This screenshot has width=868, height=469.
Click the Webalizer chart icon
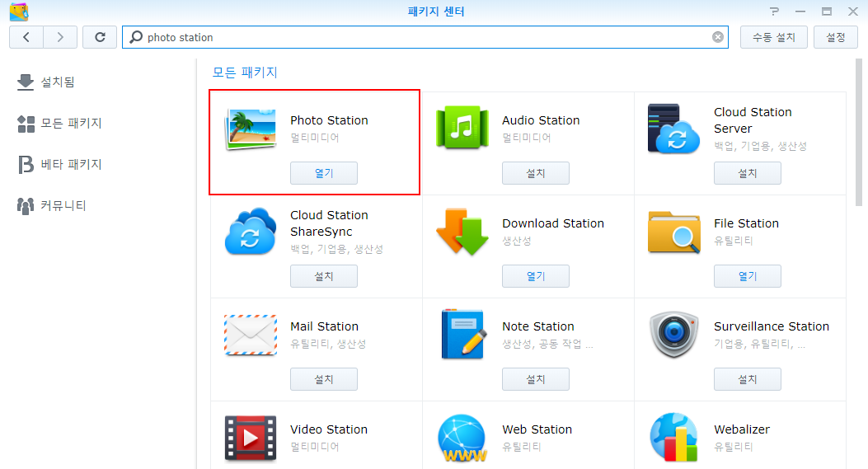[673, 438]
